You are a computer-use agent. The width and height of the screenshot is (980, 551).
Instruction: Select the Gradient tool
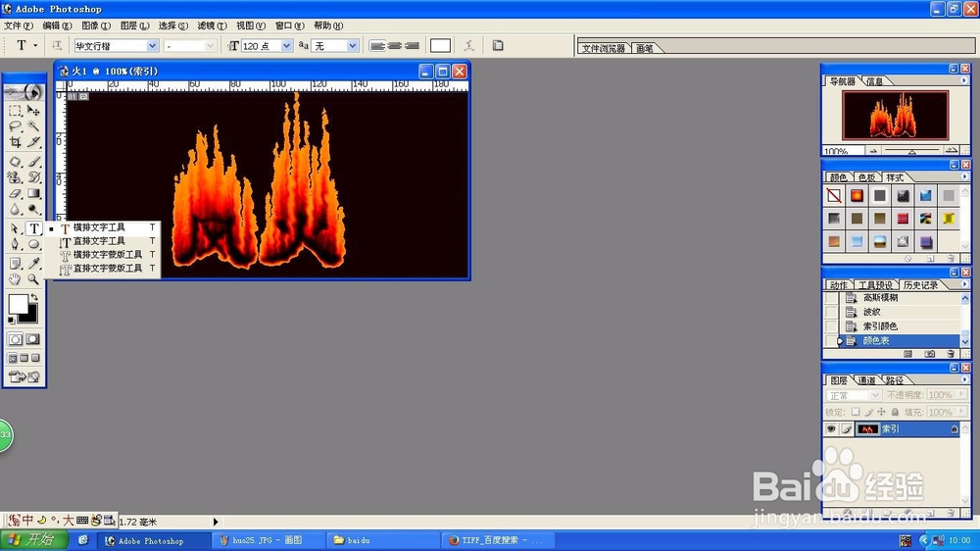33,193
